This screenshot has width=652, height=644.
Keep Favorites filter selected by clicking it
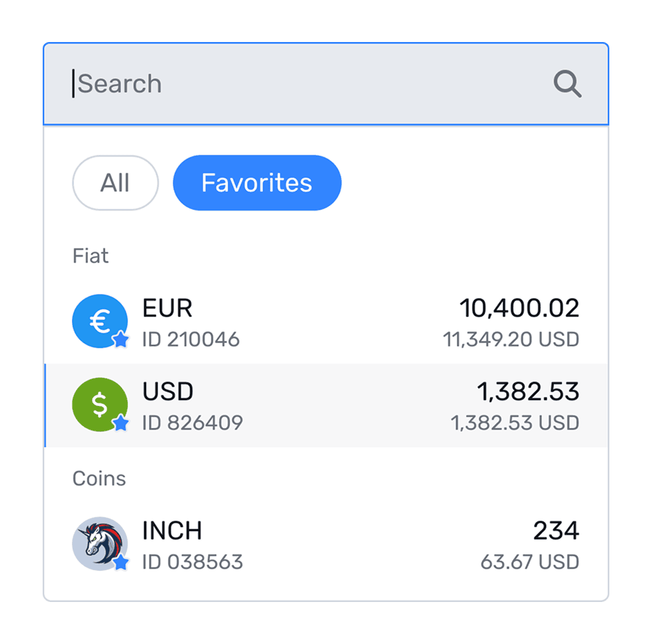(257, 183)
